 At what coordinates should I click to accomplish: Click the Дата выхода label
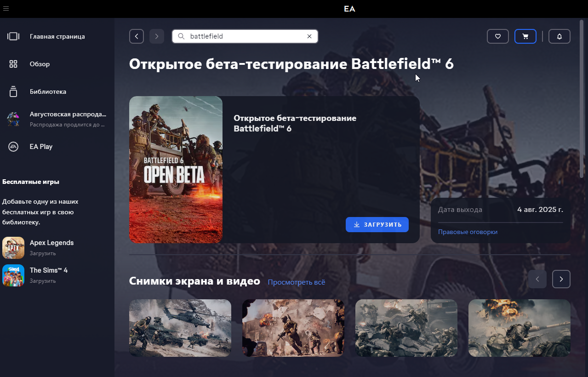click(460, 210)
